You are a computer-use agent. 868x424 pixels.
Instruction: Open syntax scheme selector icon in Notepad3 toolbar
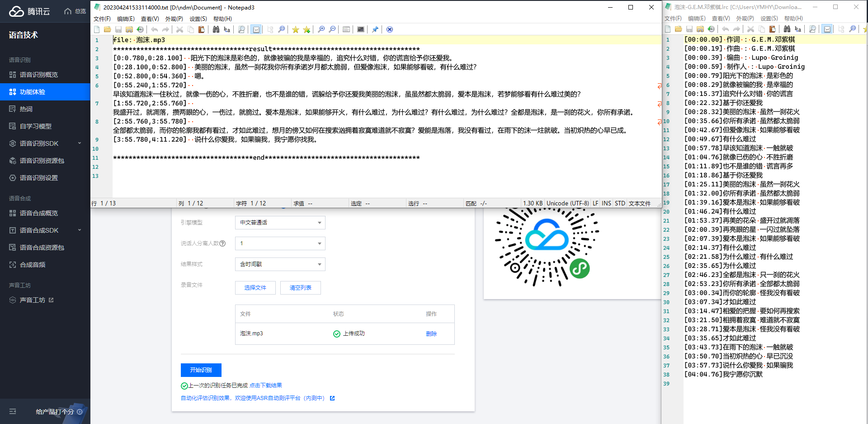coord(346,29)
